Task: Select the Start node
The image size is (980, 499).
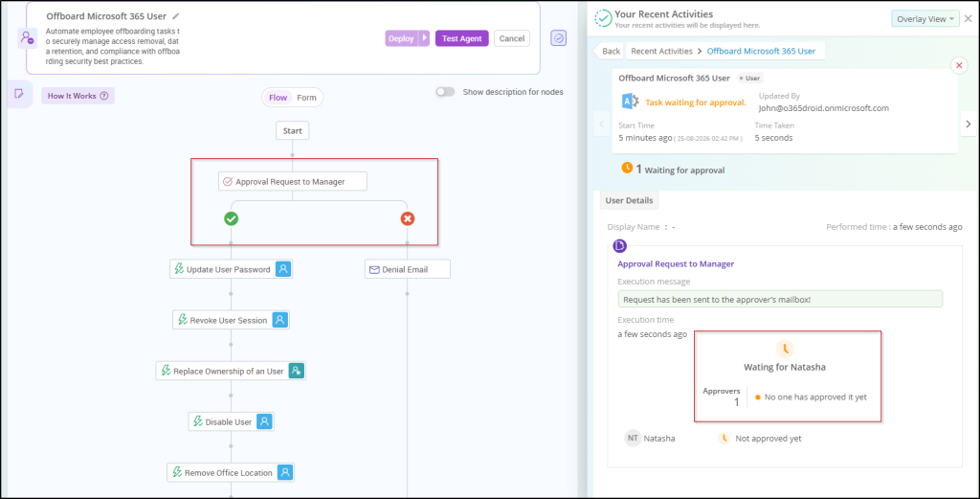Action: coord(292,130)
